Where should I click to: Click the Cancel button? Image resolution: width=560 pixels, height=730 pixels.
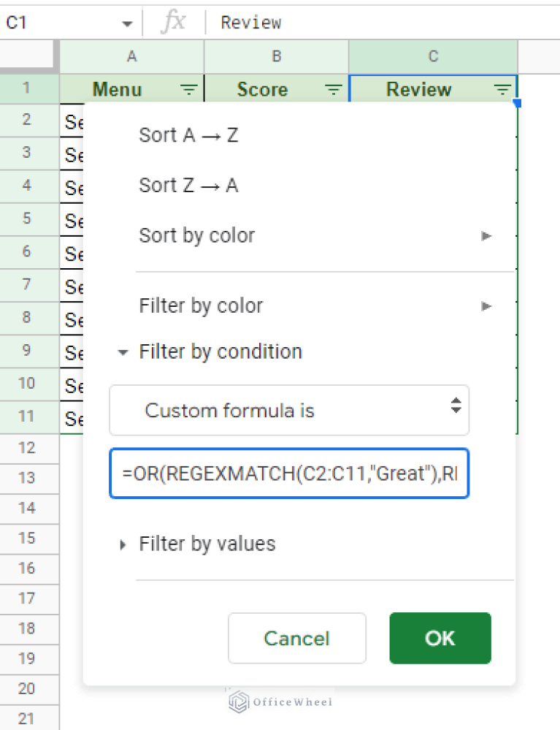point(296,638)
